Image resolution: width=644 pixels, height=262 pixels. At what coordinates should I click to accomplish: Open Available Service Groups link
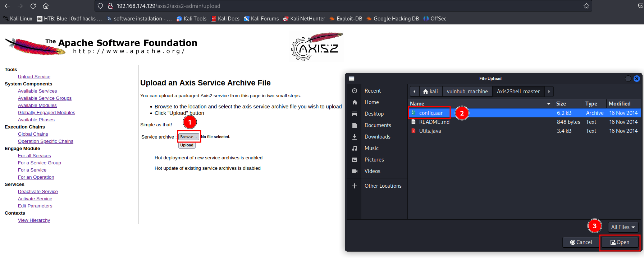tap(45, 98)
